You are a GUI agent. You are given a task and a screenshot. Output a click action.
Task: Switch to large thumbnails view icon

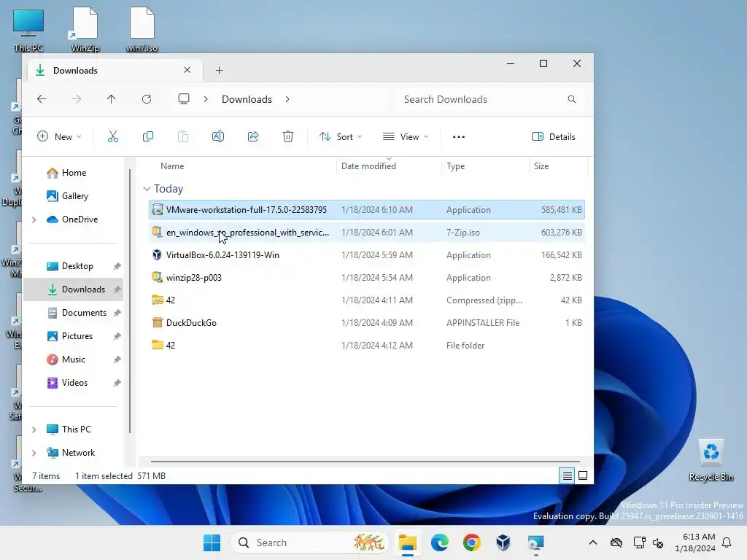[x=583, y=475]
